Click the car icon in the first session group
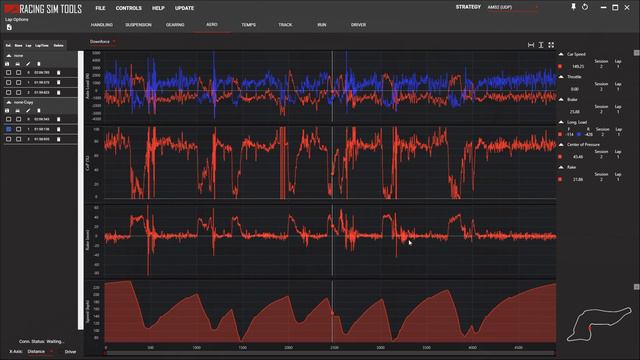The image size is (640, 360). coord(18,64)
